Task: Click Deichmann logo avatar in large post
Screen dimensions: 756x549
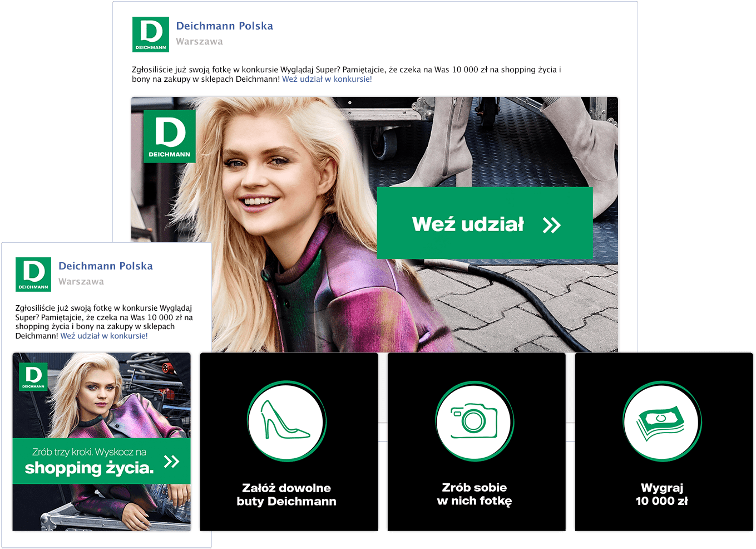Action: coord(150,35)
